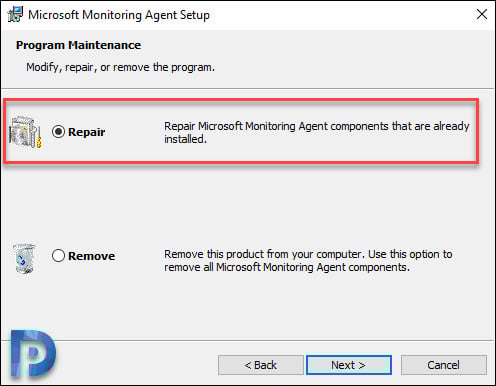
Task: Click the installer icon in title bar
Action: click(x=15, y=14)
